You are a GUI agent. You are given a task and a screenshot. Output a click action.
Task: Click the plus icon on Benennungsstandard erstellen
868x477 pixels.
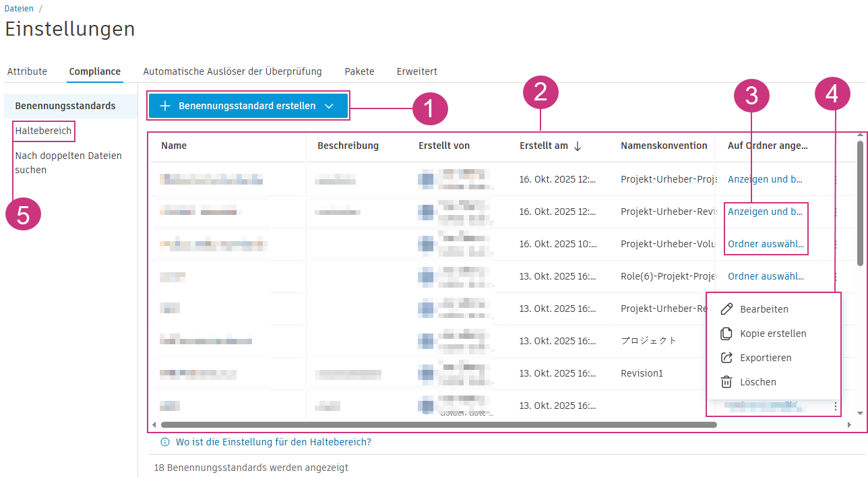click(x=165, y=106)
